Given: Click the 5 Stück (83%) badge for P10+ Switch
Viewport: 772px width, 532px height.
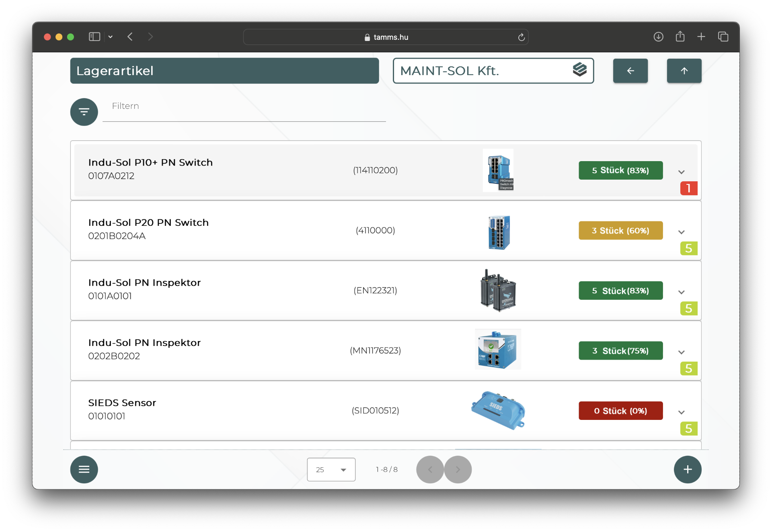Looking at the screenshot, I should [x=620, y=170].
